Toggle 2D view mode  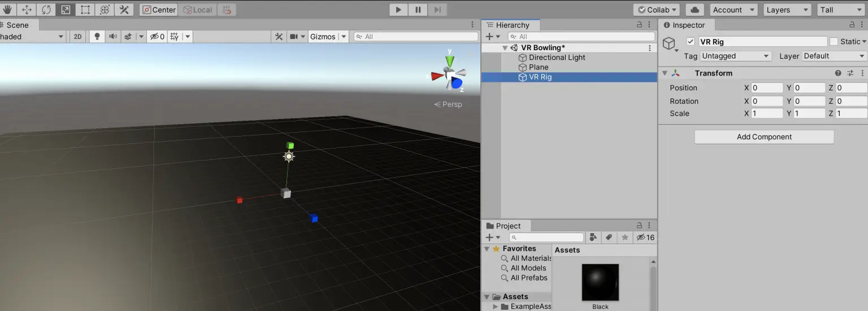(77, 37)
